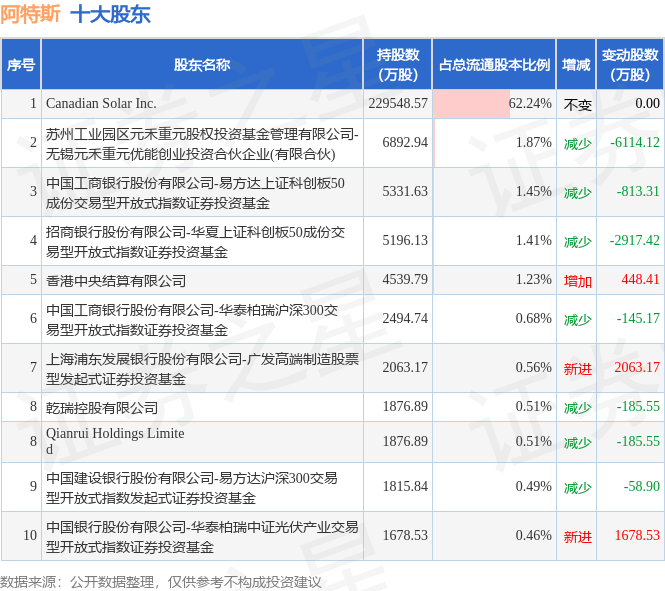Click the change value -145.17
665x591 pixels.
(638, 318)
